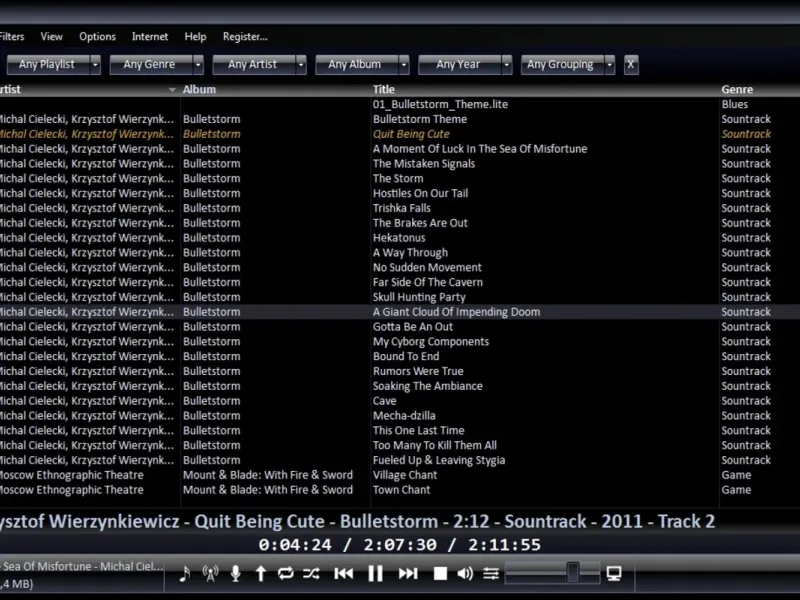Select the track Mecha-dzilla
The width and height of the screenshot is (800, 600).
pyautogui.click(x=404, y=415)
